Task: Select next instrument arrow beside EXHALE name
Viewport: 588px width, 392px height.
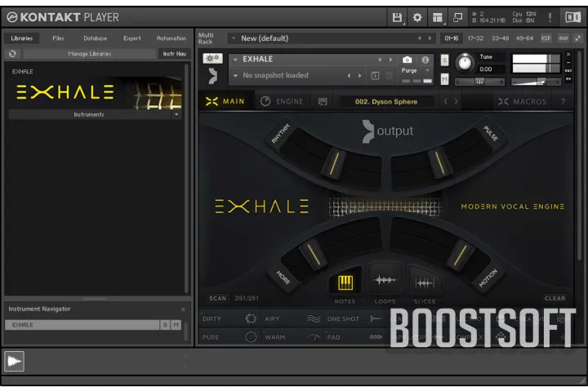Action: [390, 60]
